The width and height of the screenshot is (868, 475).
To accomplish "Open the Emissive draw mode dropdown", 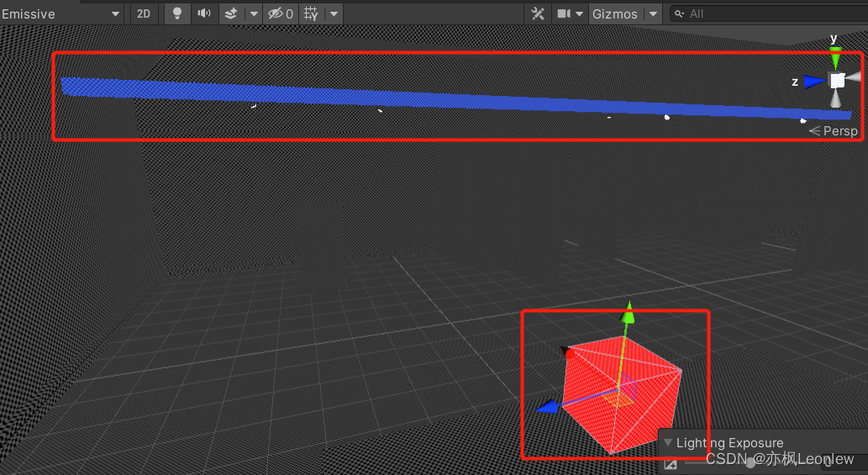I will point(60,13).
